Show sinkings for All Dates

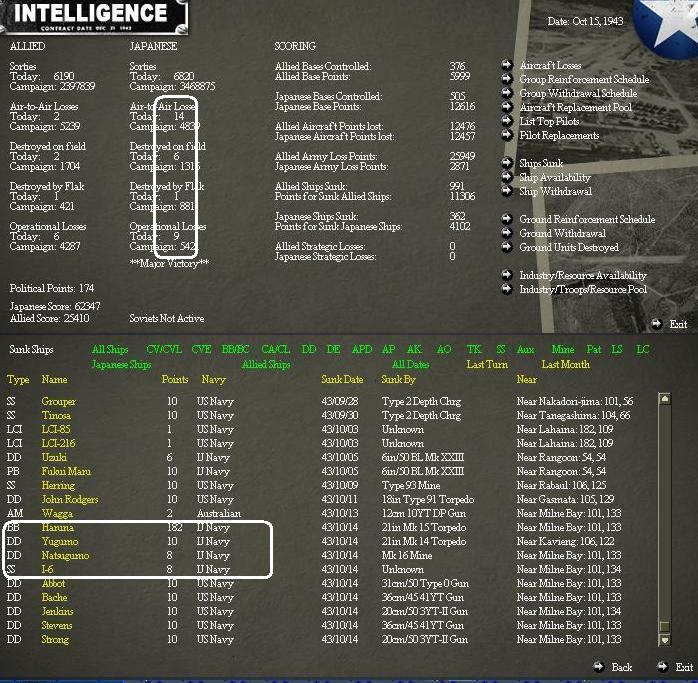410,365
